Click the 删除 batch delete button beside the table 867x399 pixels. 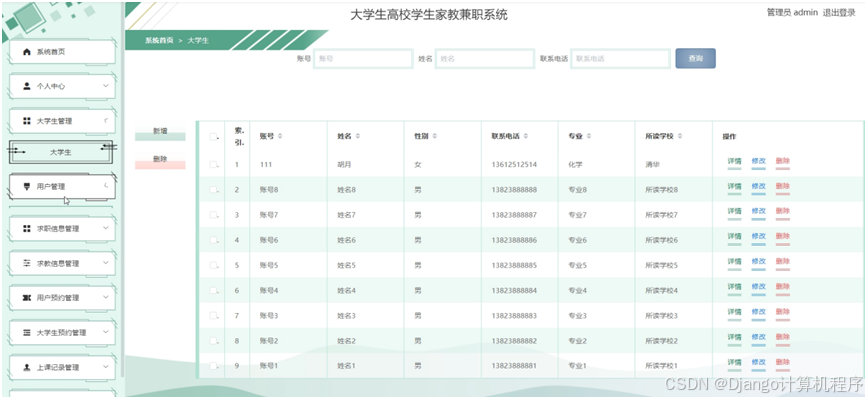[160, 161]
